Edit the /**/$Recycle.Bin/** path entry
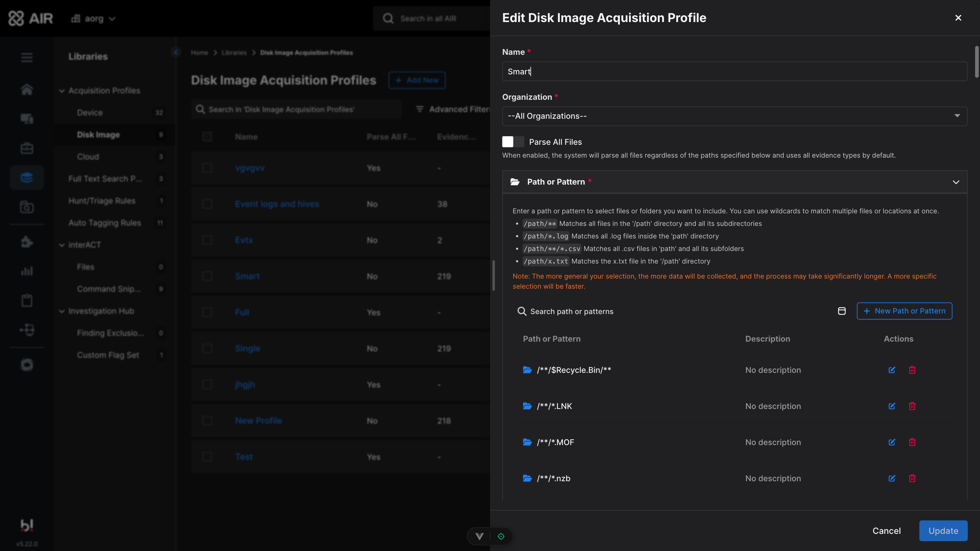 click(x=892, y=370)
